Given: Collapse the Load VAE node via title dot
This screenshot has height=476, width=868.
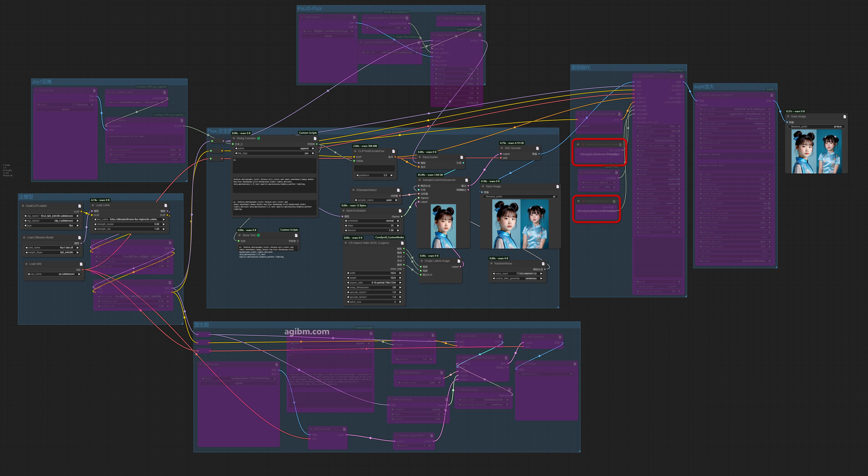Looking at the screenshot, I should (x=26, y=264).
